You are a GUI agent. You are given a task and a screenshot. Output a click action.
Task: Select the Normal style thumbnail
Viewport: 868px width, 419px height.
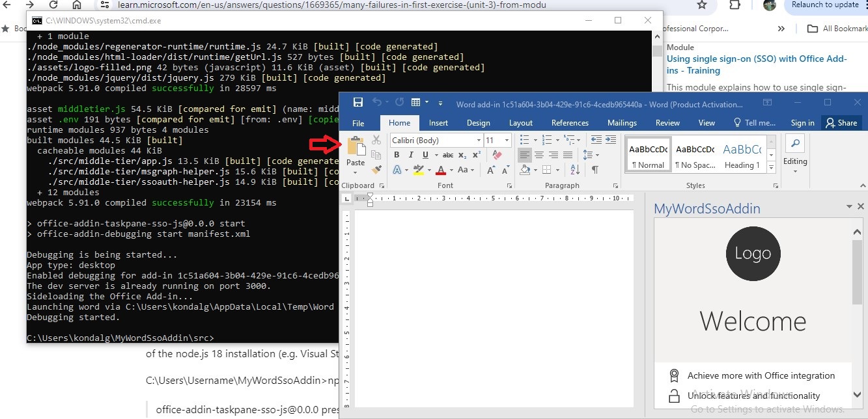[x=647, y=154]
